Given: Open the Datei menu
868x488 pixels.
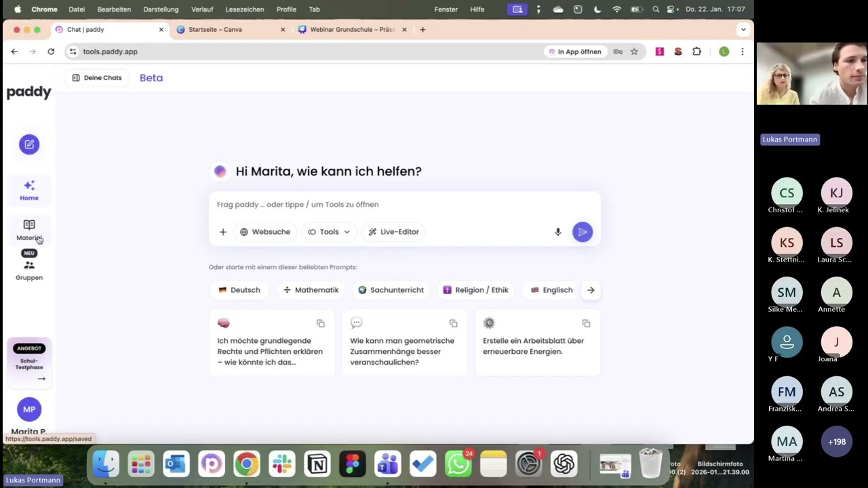Looking at the screenshot, I should [77, 9].
